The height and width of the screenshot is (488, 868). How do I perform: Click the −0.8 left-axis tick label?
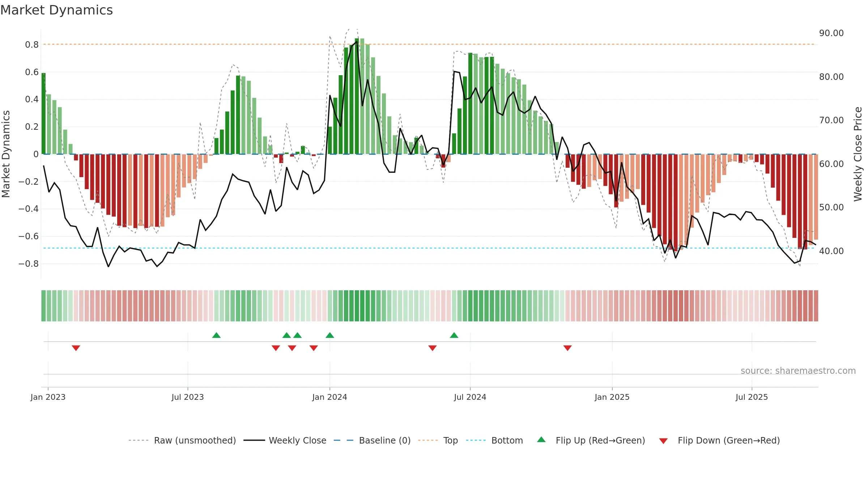click(29, 264)
